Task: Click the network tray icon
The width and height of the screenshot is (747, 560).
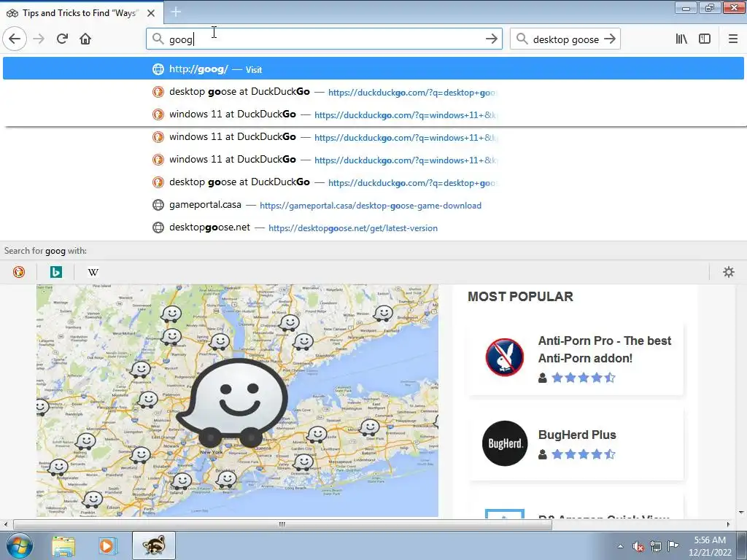Action: pos(656,546)
